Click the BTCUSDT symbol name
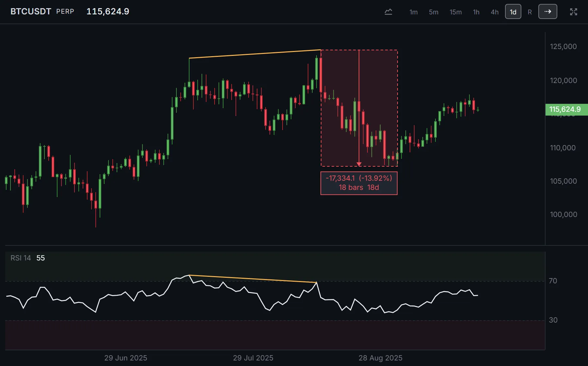 pos(31,11)
